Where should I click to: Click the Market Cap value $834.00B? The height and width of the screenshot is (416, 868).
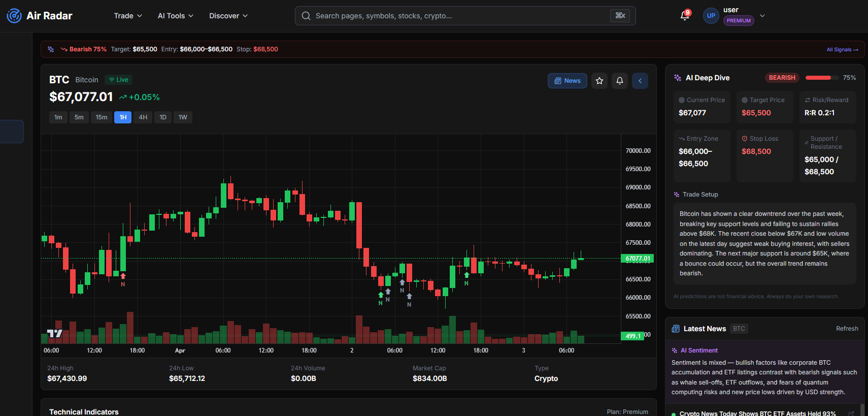(429, 378)
